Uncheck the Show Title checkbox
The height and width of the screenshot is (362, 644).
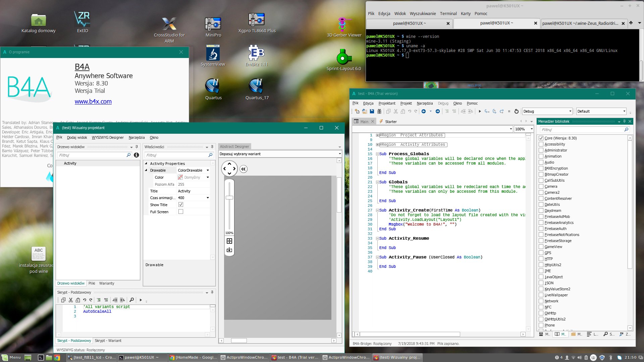[x=181, y=204]
